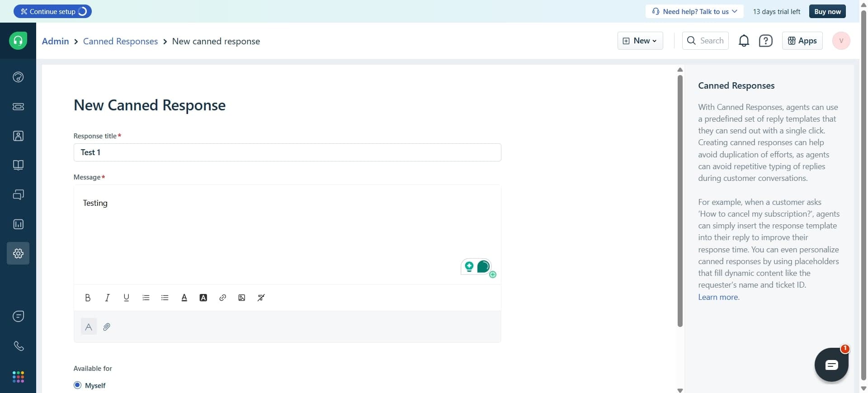Open the Dashboard sidebar icon
This screenshot has width=868, height=393.
click(18, 77)
